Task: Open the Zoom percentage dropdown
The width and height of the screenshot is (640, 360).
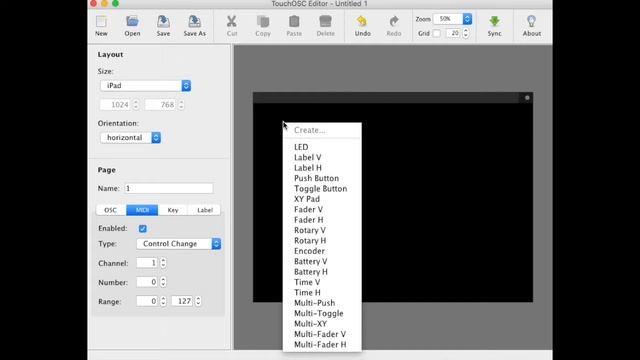Action: click(x=453, y=19)
